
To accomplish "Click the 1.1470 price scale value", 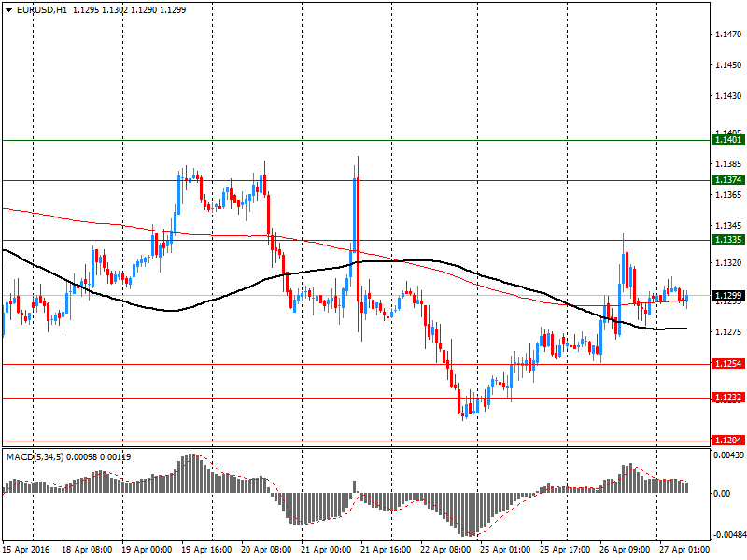I will (x=728, y=35).
